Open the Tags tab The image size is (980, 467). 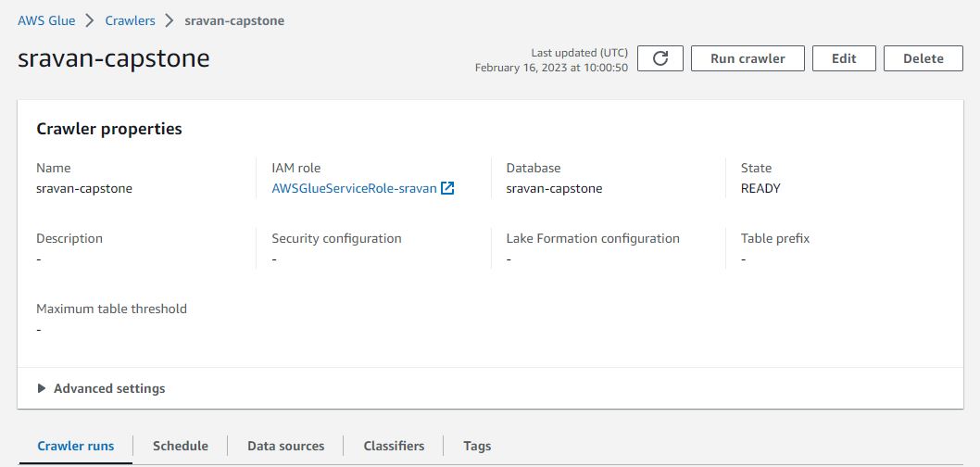click(477, 446)
